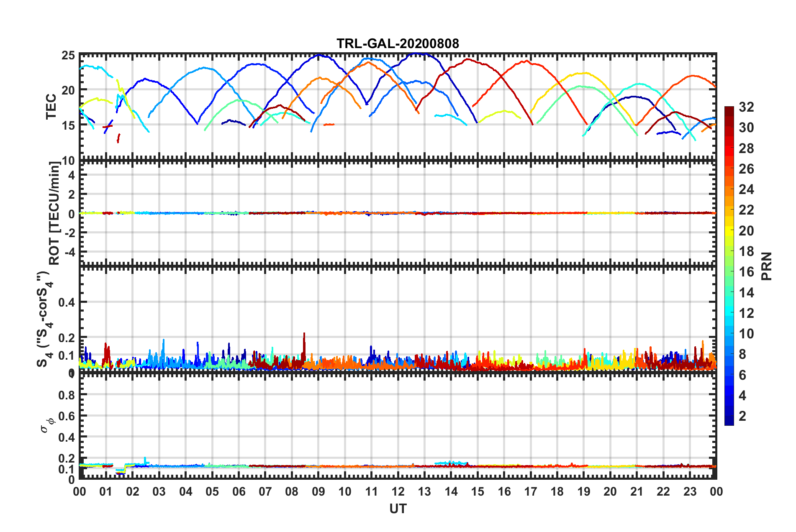
Task: Click x-axis tick label 18
Action: click(x=557, y=491)
